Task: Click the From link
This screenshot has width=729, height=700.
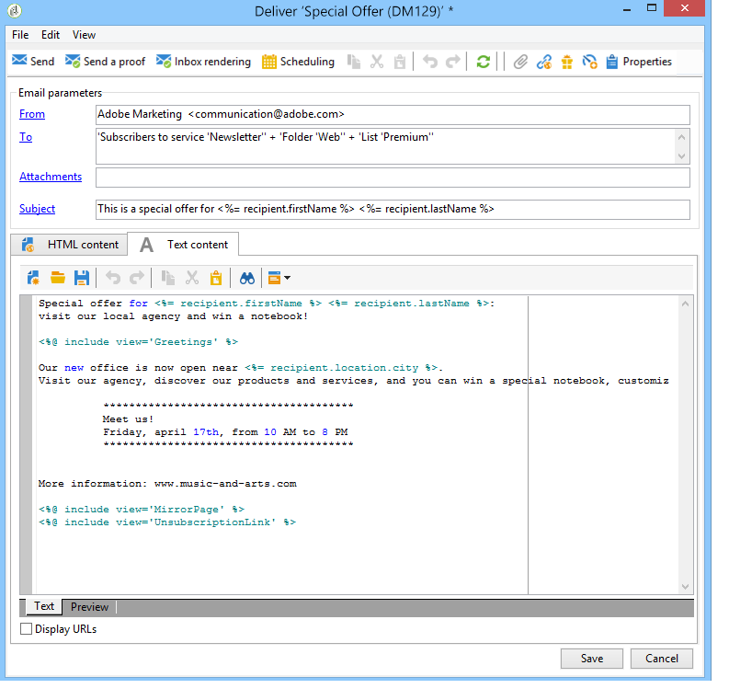Action: pos(32,114)
